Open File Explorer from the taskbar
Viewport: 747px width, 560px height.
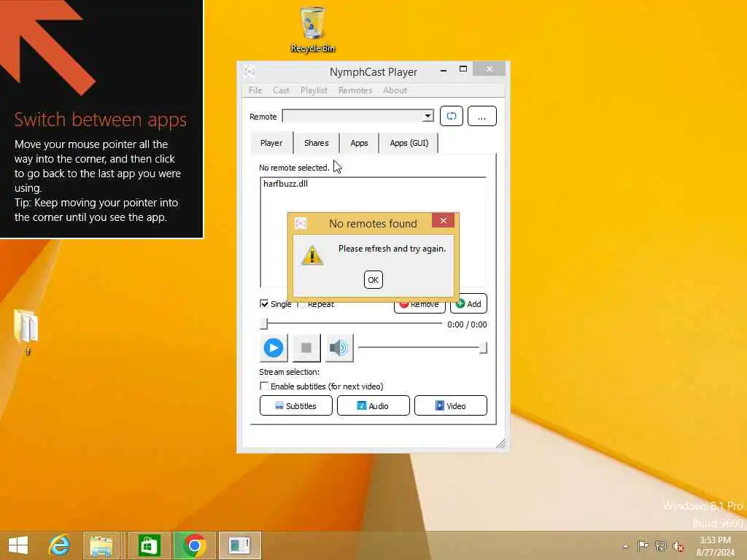(101, 545)
